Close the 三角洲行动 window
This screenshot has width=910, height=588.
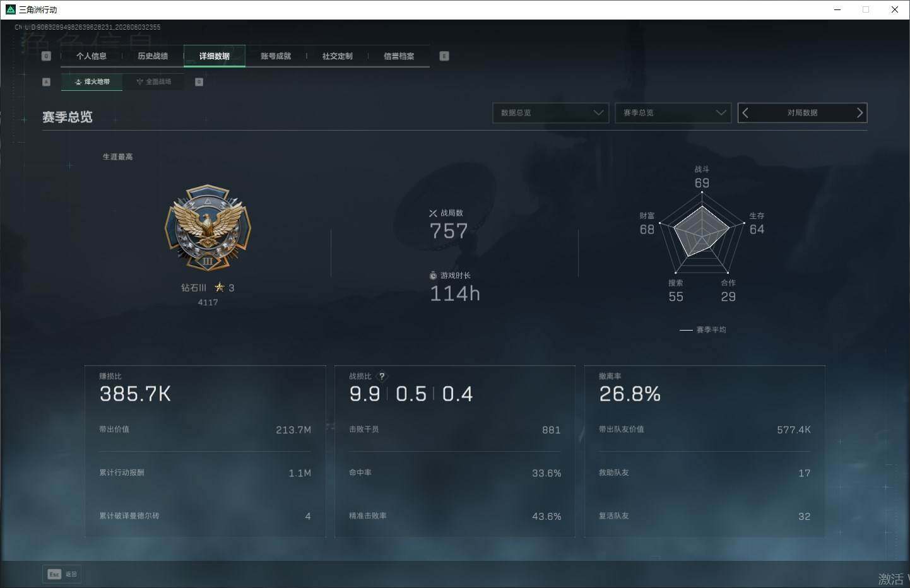[894, 9]
